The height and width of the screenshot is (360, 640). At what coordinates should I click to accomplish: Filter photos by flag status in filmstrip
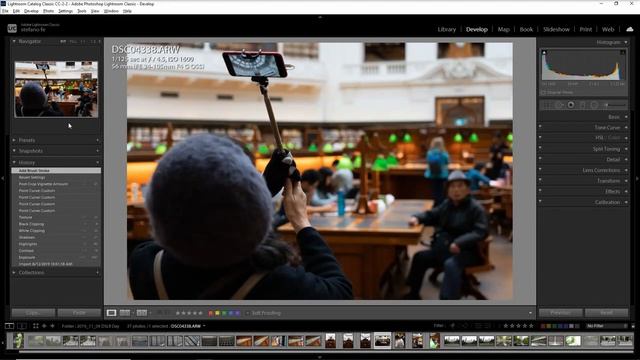452,326
